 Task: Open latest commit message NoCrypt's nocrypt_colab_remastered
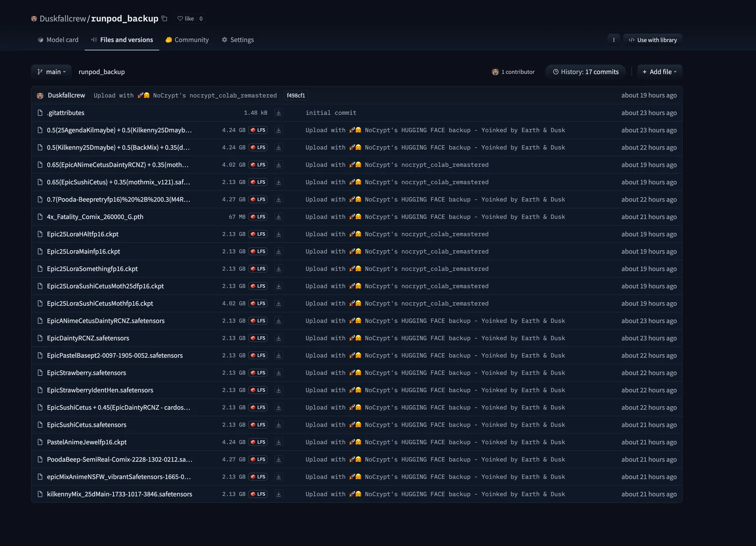click(185, 96)
